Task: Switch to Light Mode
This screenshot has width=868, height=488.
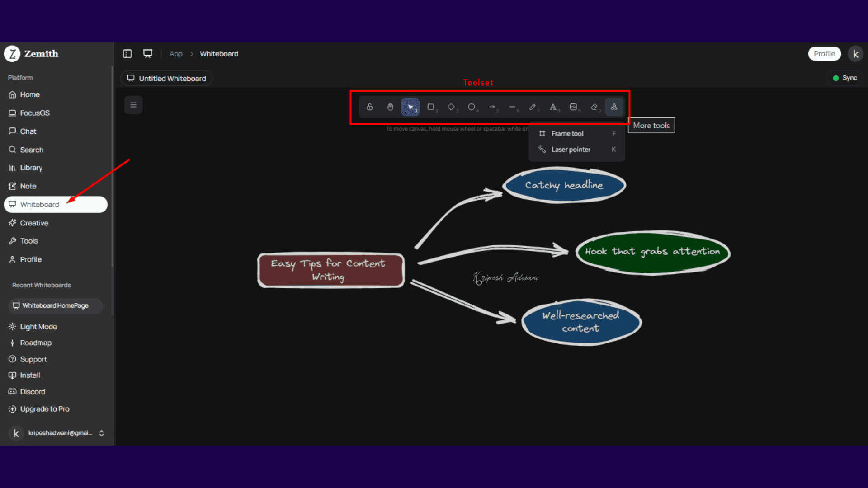Action: (38, 327)
